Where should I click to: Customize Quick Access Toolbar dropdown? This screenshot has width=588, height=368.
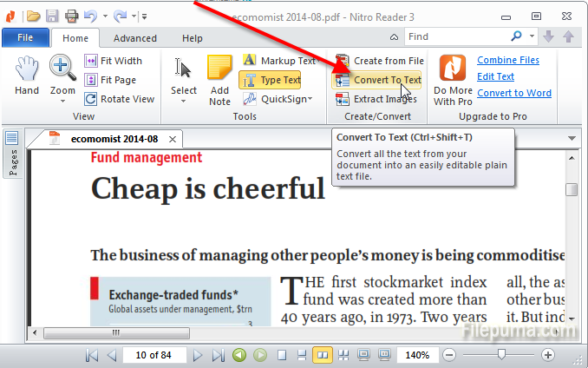coord(145,16)
